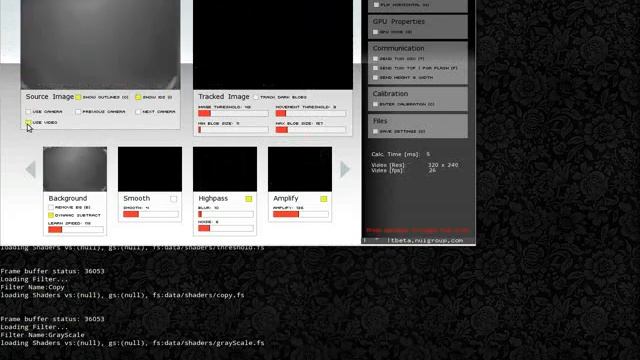Click the 'GPU Properties' heading

click(398, 21)
